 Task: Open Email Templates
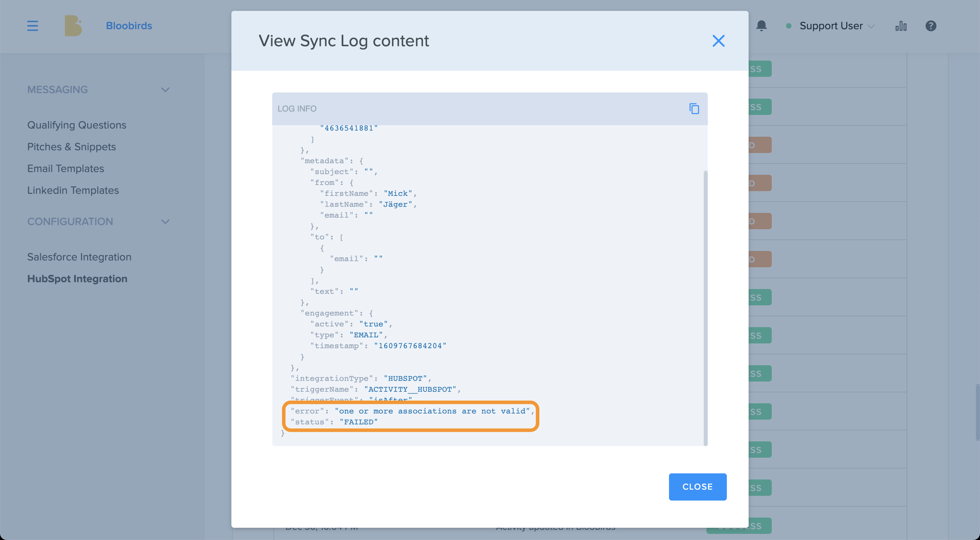[65, 168]
